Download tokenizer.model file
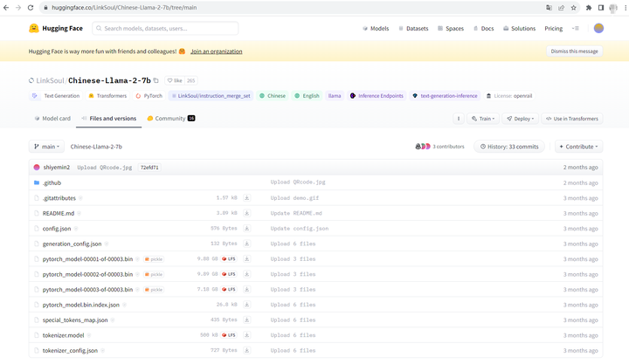Viewport: 629px width, 364px height. tap(246, 335)
